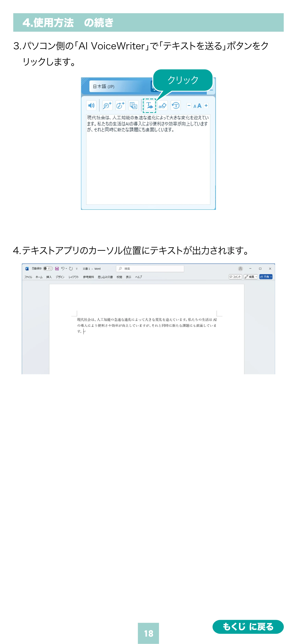The image size is (297, 644).
Task: Click the user account icon in Word
Action: [x=241, y=269]
